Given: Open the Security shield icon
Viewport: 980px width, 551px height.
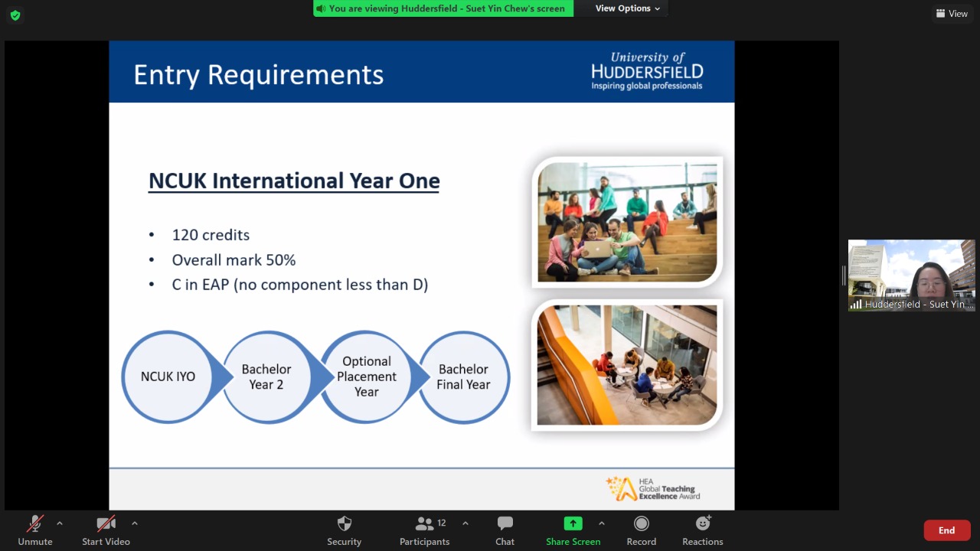Looking at the screenshot, I should pos(344,524).
